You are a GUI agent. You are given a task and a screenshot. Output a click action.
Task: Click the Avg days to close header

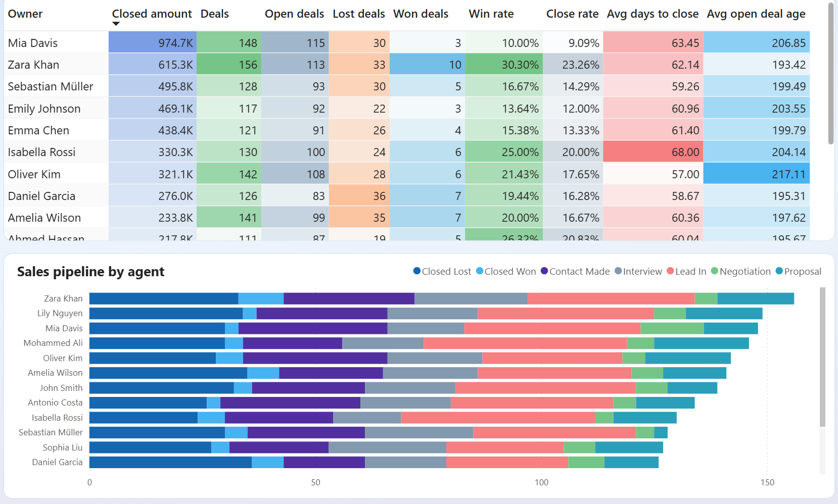tap(652, 14)
